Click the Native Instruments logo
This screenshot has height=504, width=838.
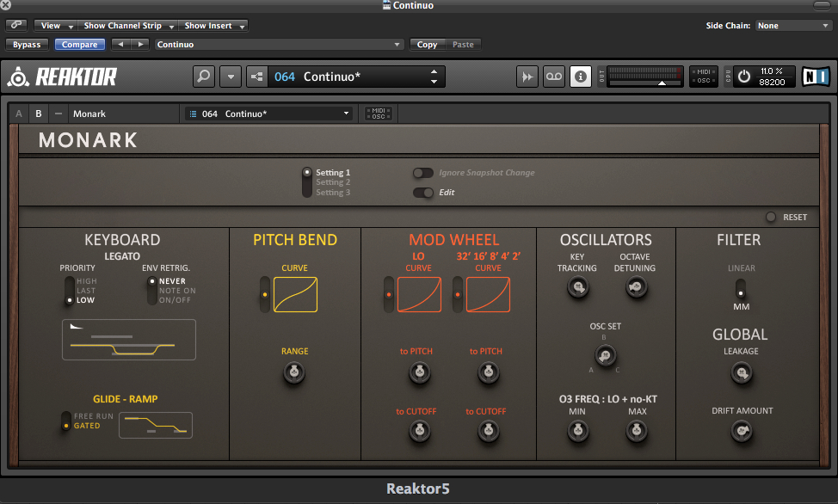click(815, 76)
